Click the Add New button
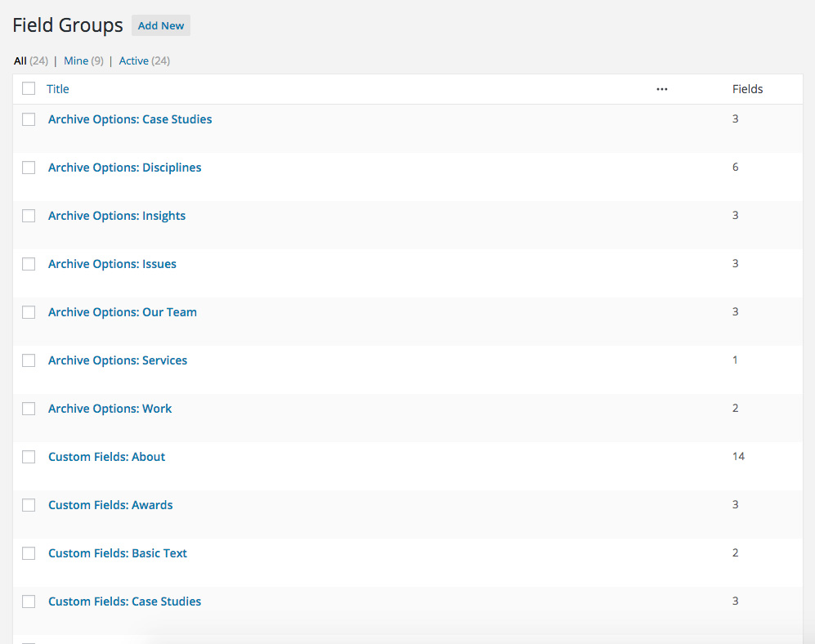This screenshot has width=815, height=644. (160, 25)
